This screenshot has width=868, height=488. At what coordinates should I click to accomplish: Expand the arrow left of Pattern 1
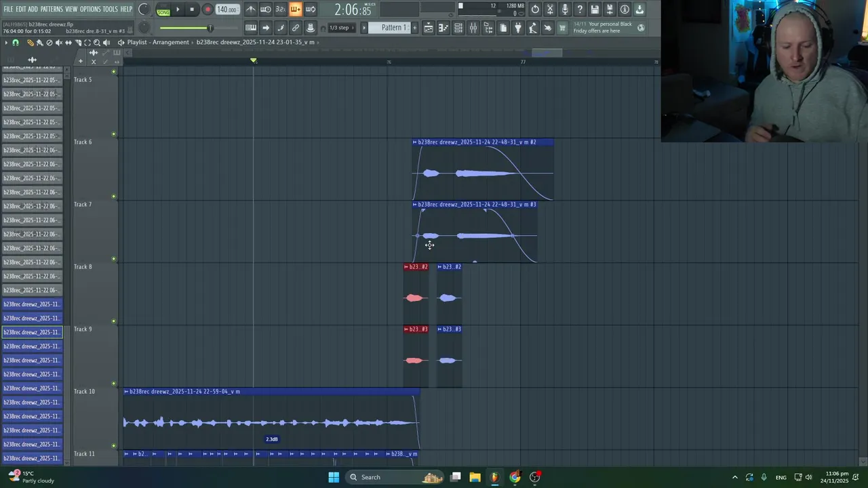pos(363,28)
